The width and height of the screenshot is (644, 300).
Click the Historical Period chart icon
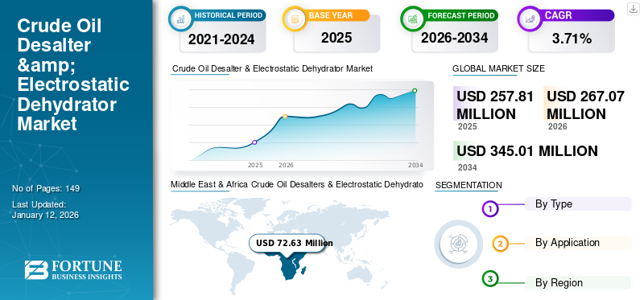click(180, 18)
